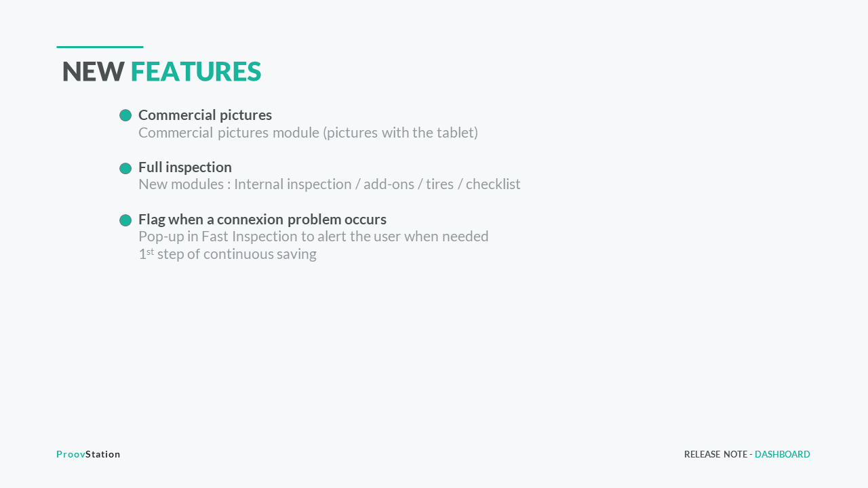Select the "Commercial pictures" bold heading

(x=205, y=115)
